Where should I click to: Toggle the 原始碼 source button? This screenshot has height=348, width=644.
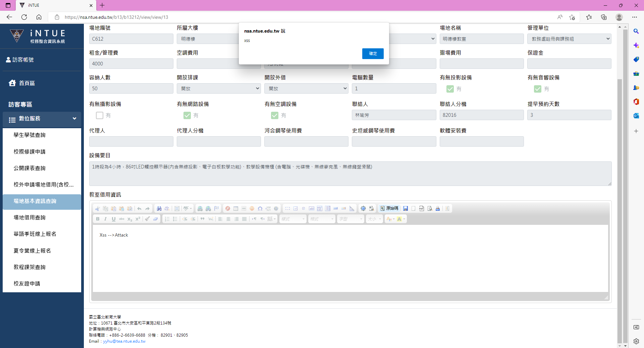389,208
